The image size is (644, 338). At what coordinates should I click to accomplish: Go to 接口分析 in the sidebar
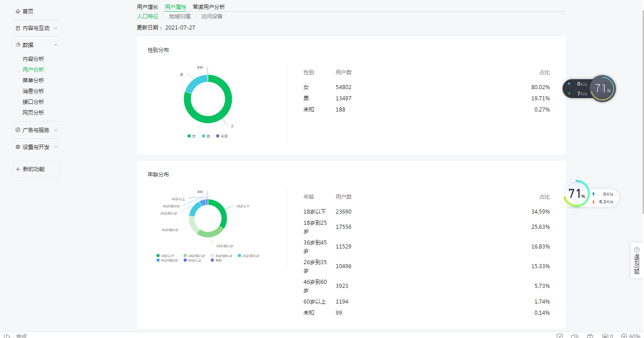click(34, 102)
